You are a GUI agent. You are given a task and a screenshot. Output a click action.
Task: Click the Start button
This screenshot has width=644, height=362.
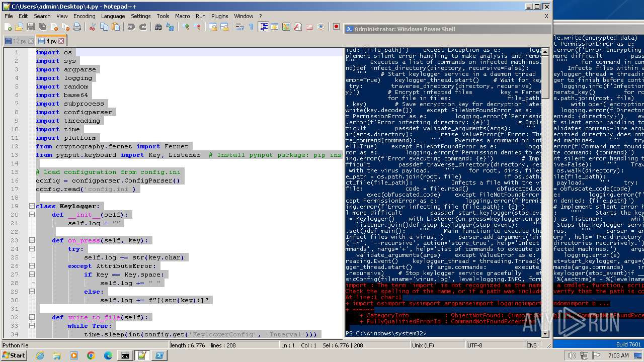pos(14,355)
